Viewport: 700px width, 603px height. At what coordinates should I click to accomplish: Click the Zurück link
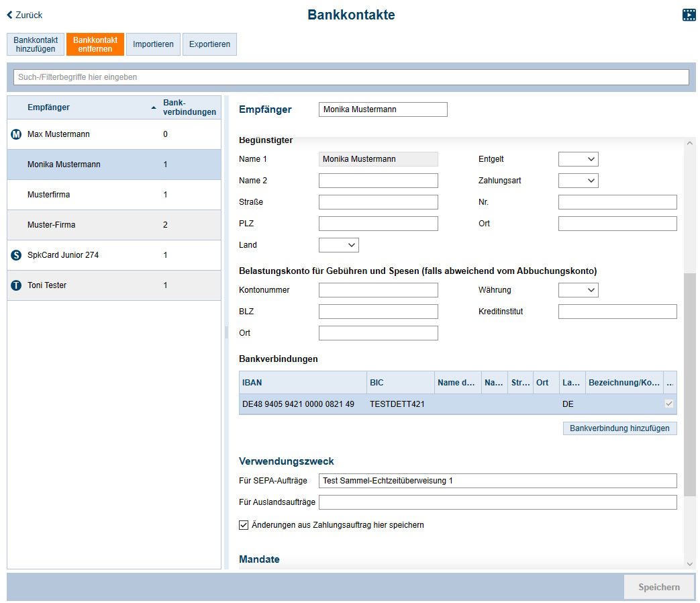click(x=25, y=15)
